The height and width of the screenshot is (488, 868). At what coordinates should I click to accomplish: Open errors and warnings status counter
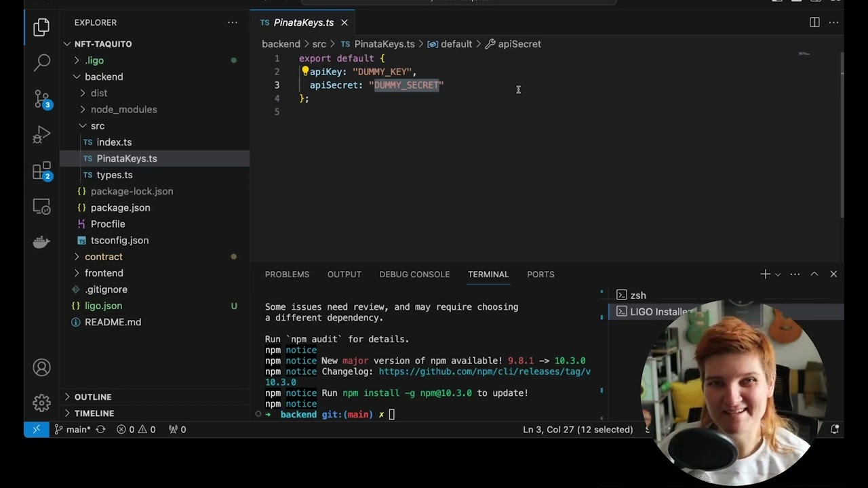click(x=136, y=429)
